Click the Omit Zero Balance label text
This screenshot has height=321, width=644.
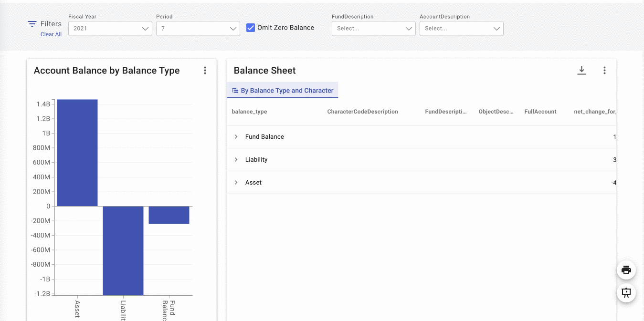[x=286, y=28]
